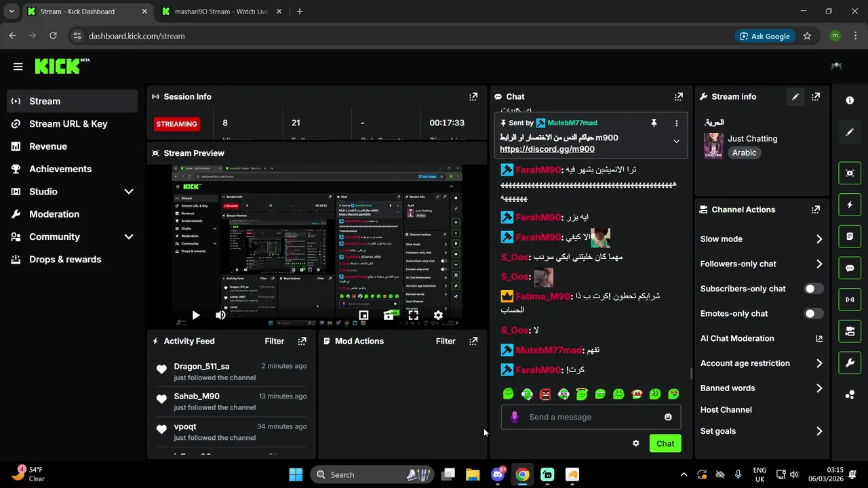868x488 pixels.
Task: Switch to mashari90 Stream browser tab
Action: (x=221, y=12)
